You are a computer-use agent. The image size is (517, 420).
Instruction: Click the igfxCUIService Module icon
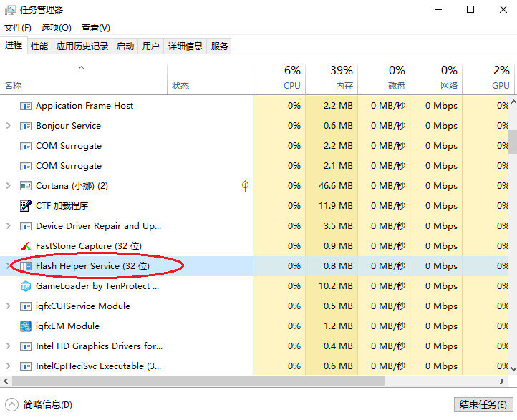point(26,306)
